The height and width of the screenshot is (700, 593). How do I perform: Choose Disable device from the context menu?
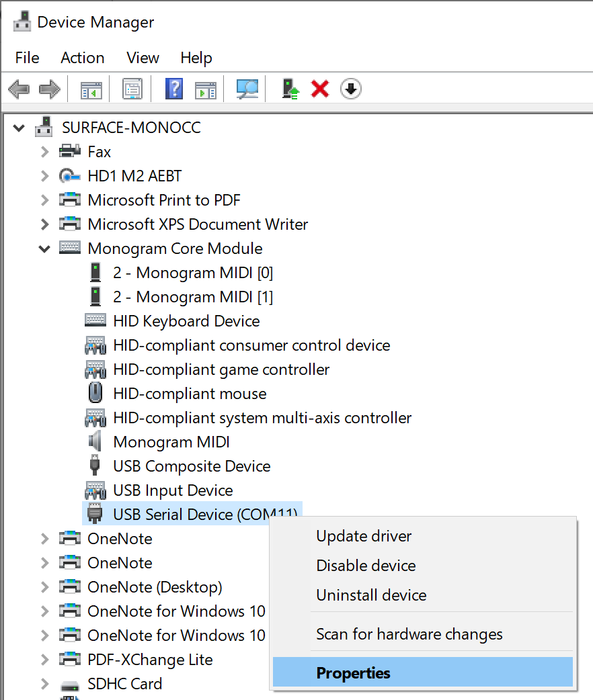click(422, 565)
